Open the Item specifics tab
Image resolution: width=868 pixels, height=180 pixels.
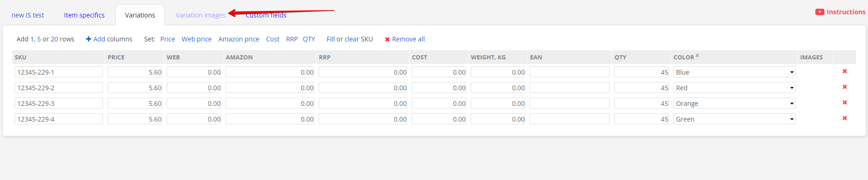point(84,15)
